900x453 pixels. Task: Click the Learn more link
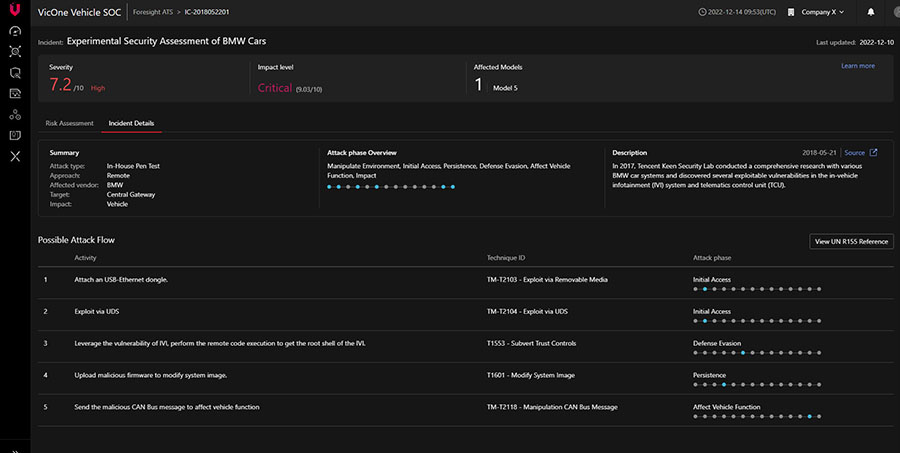coord(858,66)
